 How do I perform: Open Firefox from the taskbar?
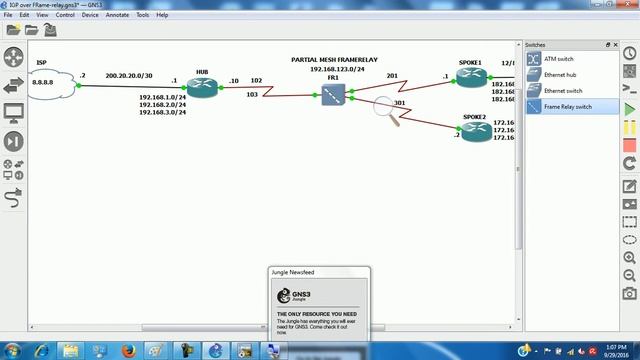pos(129,351)
